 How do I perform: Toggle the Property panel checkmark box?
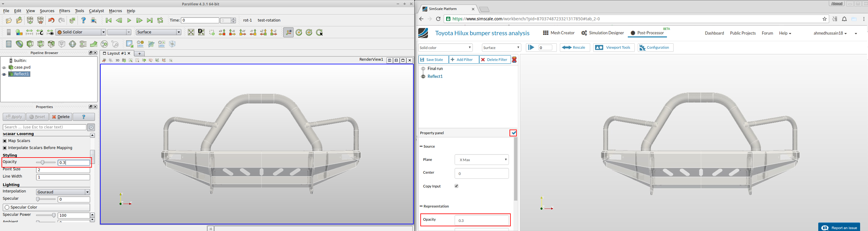click(513, 133)
